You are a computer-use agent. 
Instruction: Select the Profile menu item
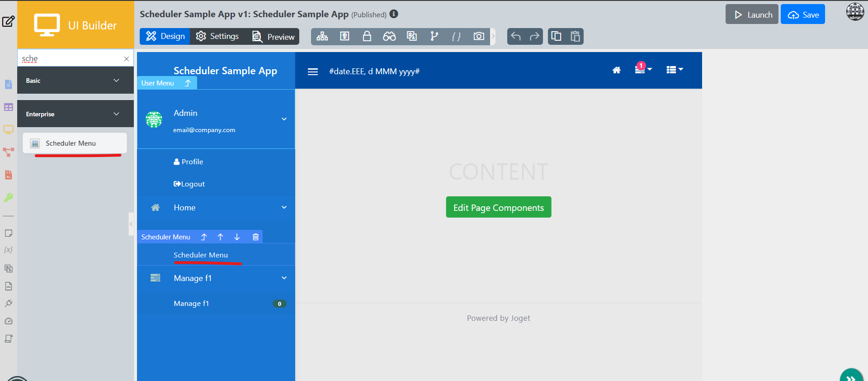click(189, 162)
